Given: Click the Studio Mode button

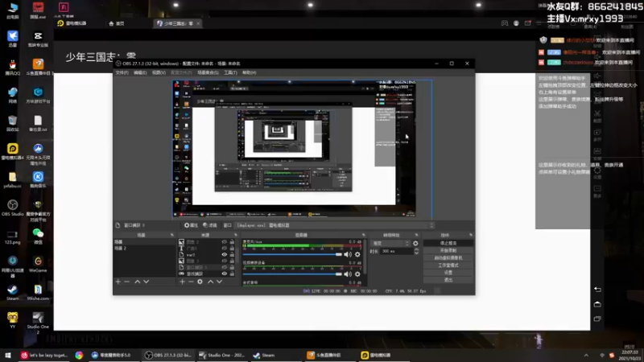Looking at the screenshot, I should coord(448,265).
